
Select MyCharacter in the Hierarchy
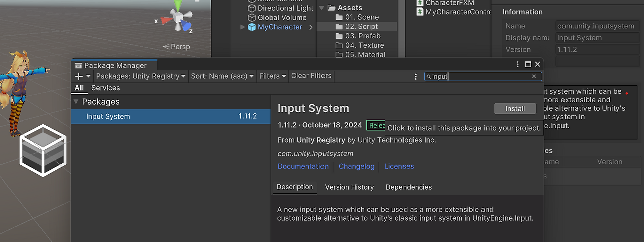pyautogui.click(x=280, y=27)
